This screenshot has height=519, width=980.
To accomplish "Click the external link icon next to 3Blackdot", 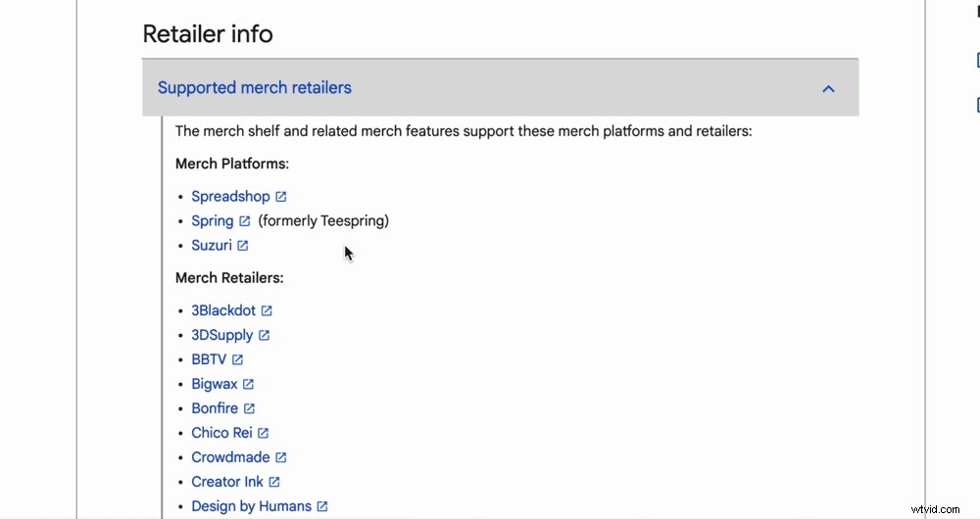I will 267,310.
